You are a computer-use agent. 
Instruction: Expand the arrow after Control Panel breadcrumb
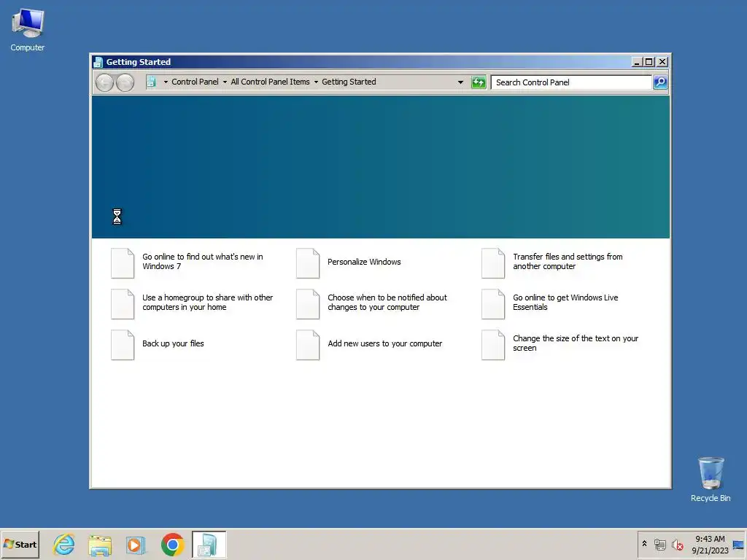225,82
